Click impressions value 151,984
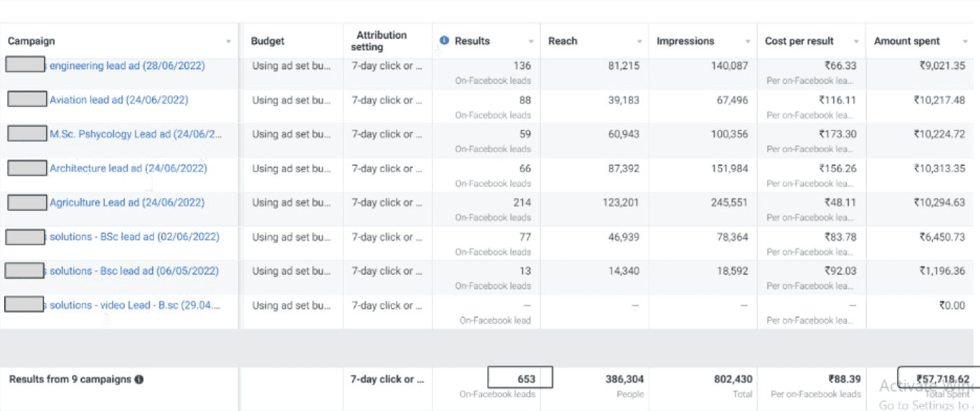Screen dimensions: 980x411 pos(728,169)
